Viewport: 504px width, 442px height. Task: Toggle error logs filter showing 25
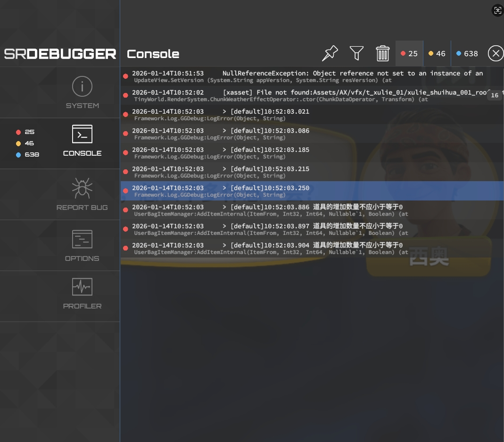409,54
